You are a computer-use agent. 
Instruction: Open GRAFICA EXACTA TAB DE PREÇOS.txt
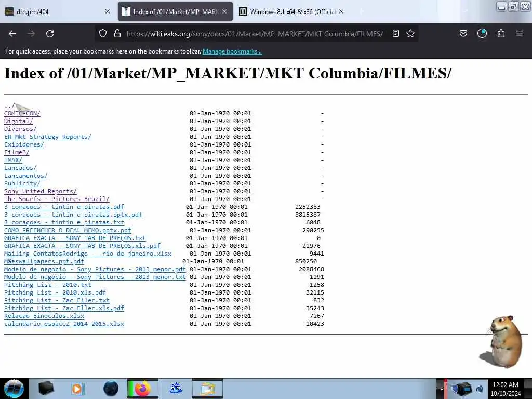click(x=75, y=238)
